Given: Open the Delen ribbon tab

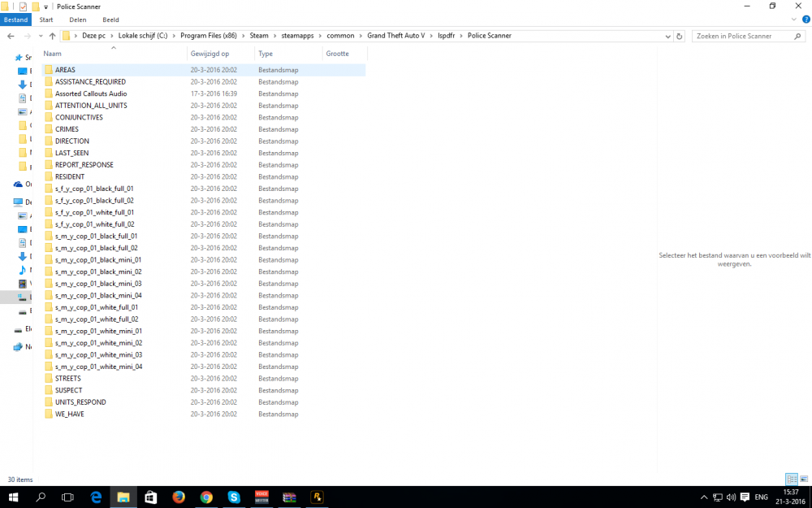Looking at the screenshot, I should point(78,20).
